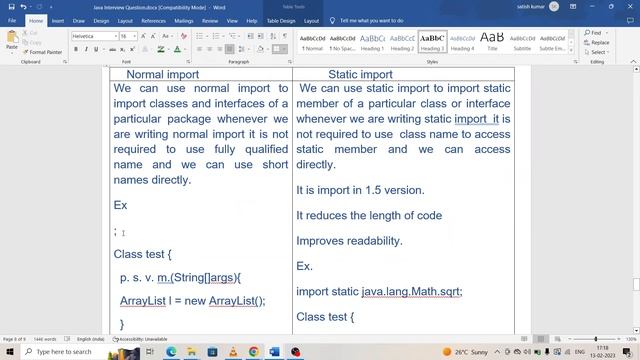Center align the text
The width and height of the screenshot is (640, 360).
coord(209,49)
